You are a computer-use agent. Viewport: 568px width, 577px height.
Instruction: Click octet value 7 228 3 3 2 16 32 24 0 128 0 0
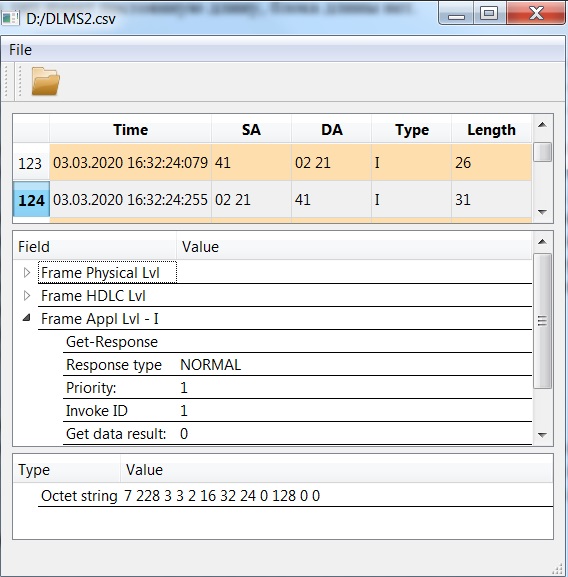click(222, 496)
